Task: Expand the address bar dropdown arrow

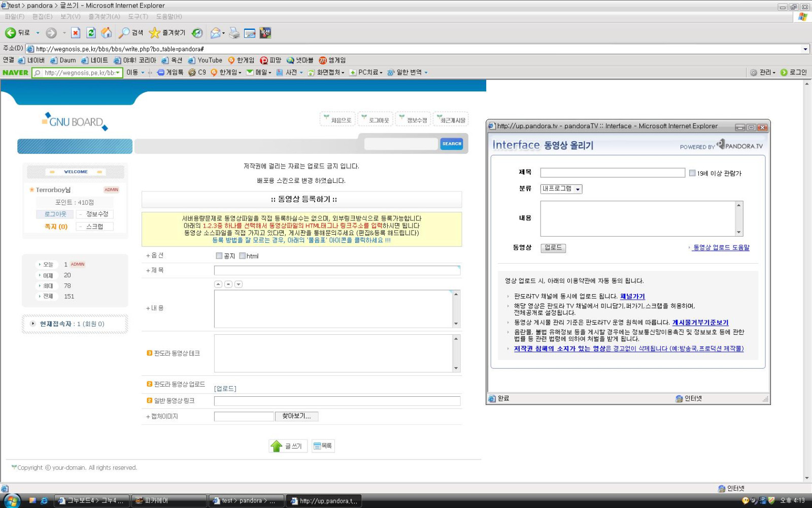Action: click(805, 49)
